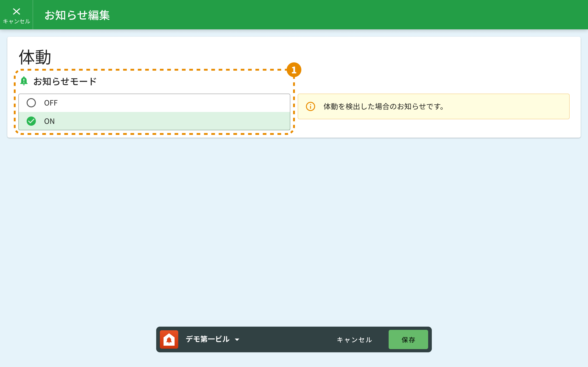Click the お知らせ編集 header title

(x=77, y=15)
